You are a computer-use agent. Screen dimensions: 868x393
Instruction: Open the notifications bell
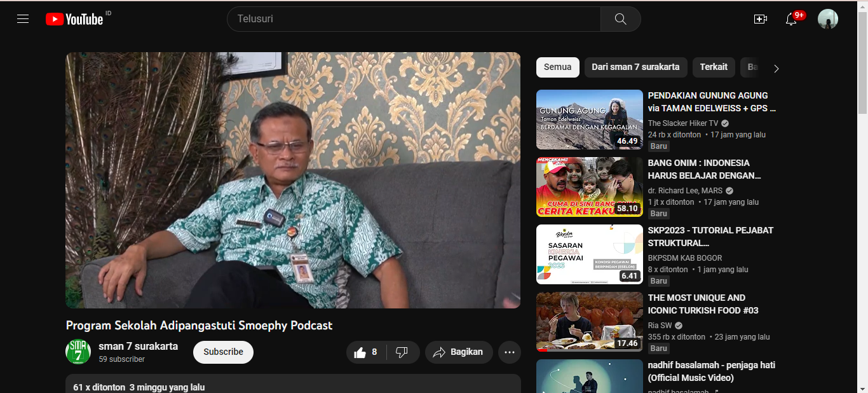(791, 19)
